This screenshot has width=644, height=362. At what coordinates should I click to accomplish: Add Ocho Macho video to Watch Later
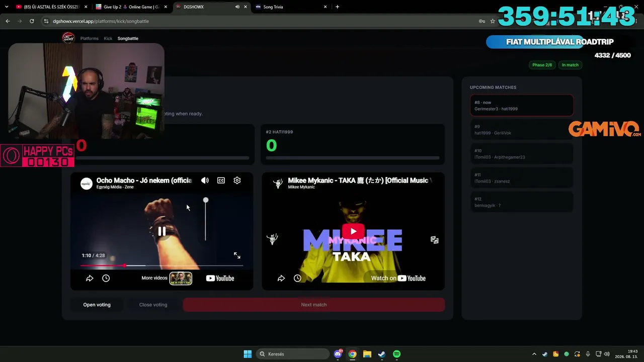(x=106, y=278)
